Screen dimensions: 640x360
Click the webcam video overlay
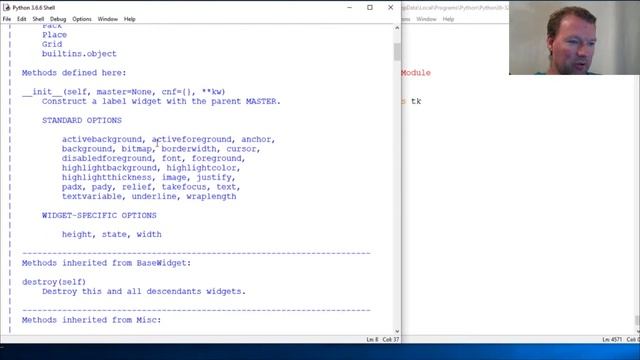(574, 38)
